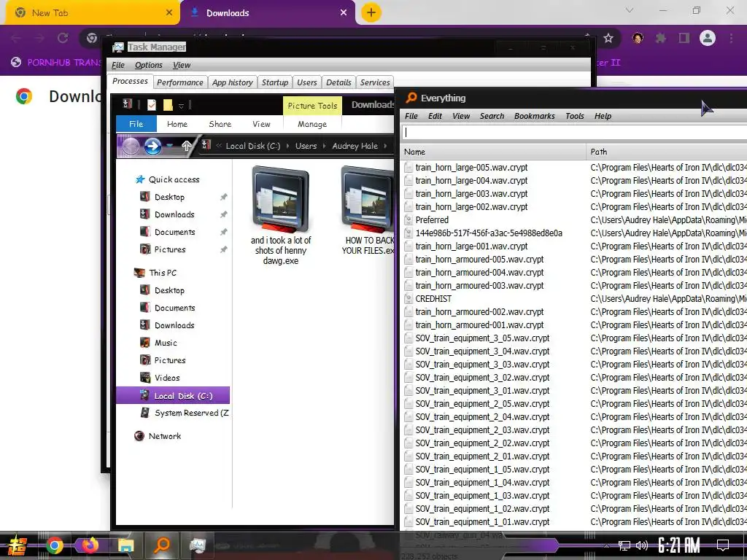Select System Reserved drive in navigation pane

(192, 413)
